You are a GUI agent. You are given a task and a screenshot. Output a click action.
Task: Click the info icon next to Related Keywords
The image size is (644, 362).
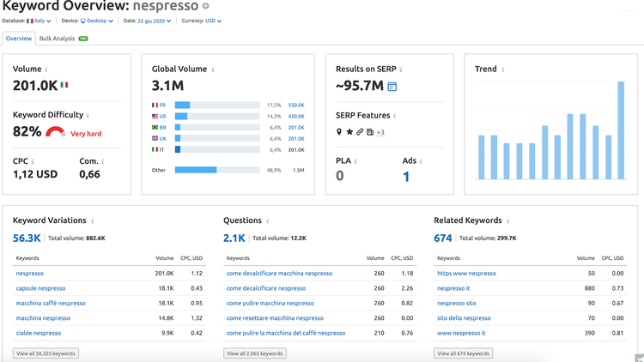coord(508,221)
